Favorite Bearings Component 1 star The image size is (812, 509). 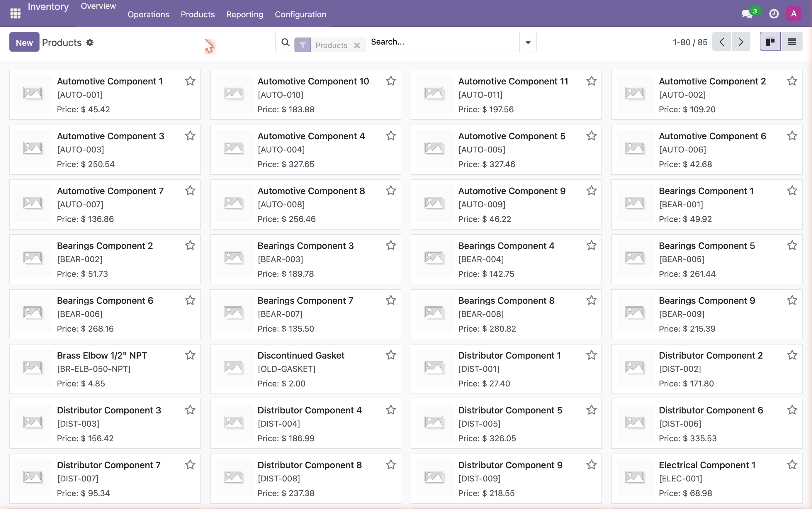(792, 191)
